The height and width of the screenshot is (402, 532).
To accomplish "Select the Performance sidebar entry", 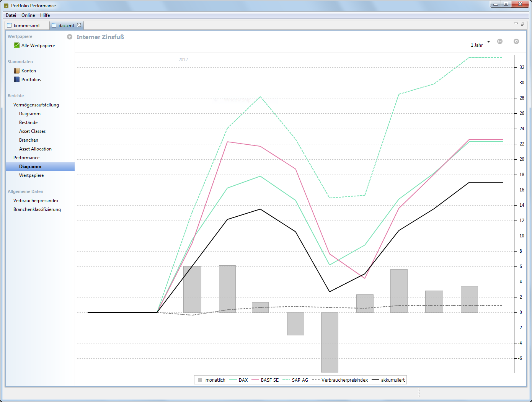I will pyautogui.click(x=26, y=158).
